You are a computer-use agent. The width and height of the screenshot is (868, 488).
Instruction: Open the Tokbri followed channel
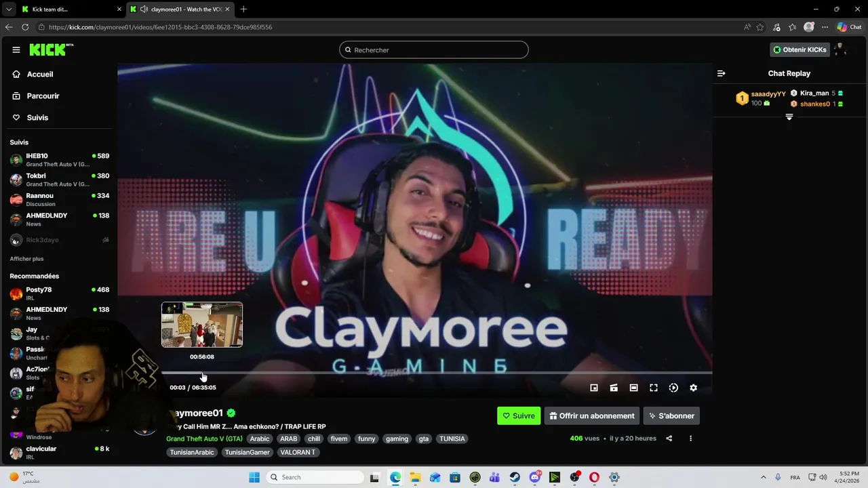59,180
